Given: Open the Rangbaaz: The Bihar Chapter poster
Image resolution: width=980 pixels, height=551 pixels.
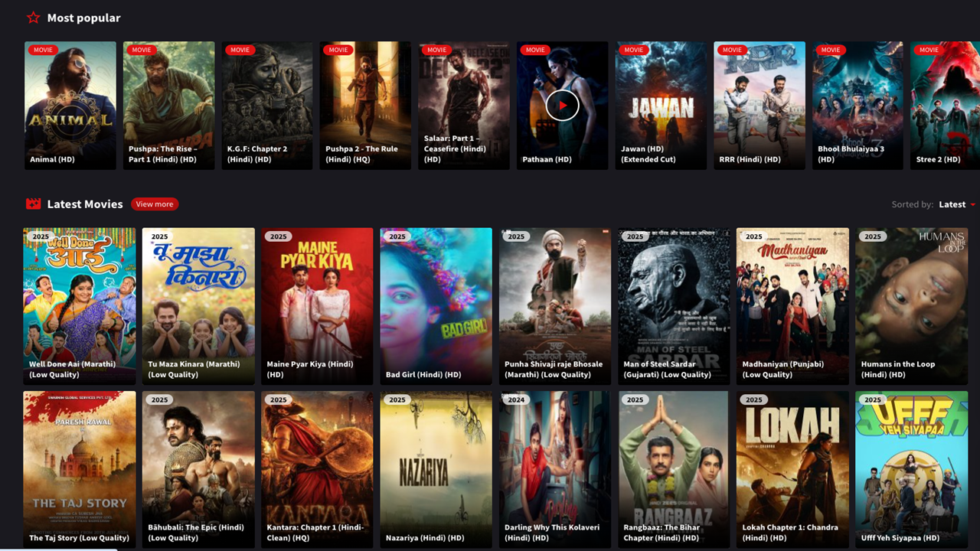Looking at the screenshot, I should point(674,470).
